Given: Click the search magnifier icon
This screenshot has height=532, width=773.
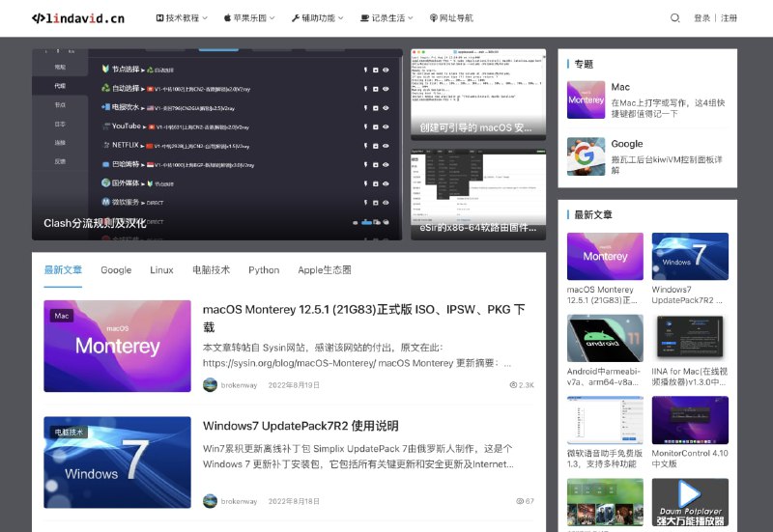Looking at the screenshot, I should point(674,18).
